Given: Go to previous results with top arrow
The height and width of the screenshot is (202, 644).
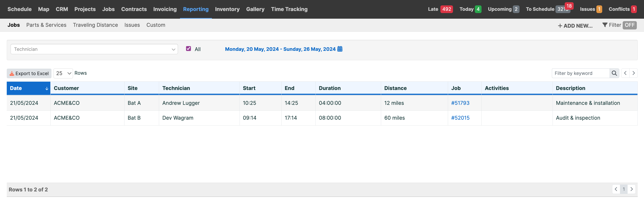Looking at the screenshot, I should pos(625,73).
